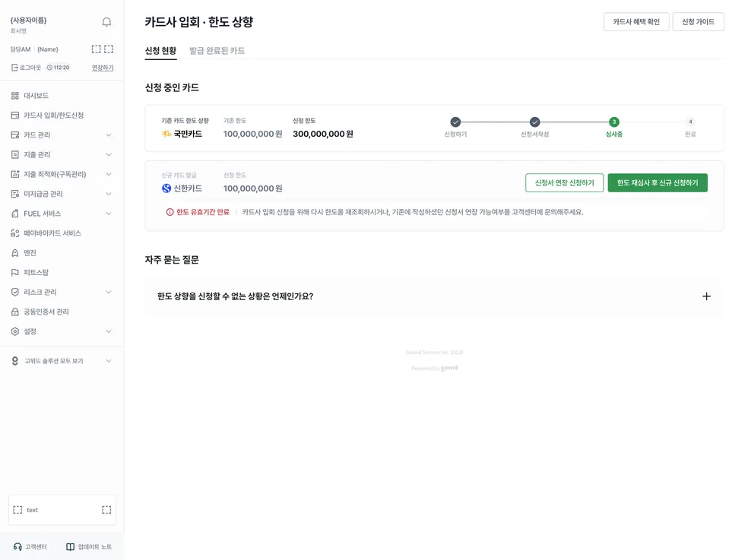Screen dimensions: 745x560
Task: Expand the 지출 관리 chevron
Action: (x=109, y=154)
